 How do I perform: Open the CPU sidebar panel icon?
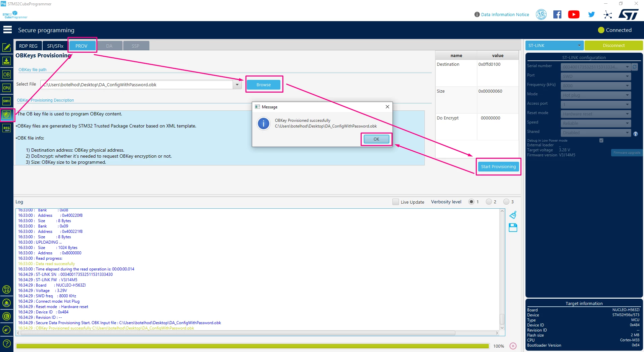[x=6, y=88]
